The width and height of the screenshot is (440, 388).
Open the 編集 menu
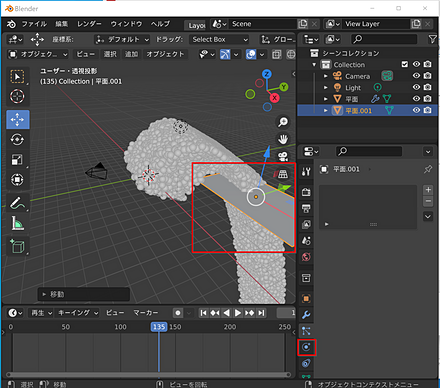point(62,24)
